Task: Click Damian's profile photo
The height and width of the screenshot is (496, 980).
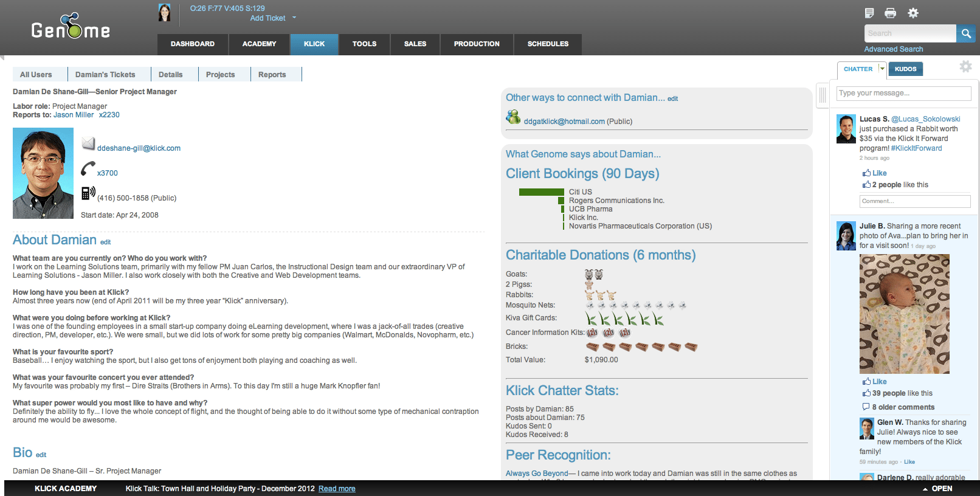Action: click(x=43, y=173)
